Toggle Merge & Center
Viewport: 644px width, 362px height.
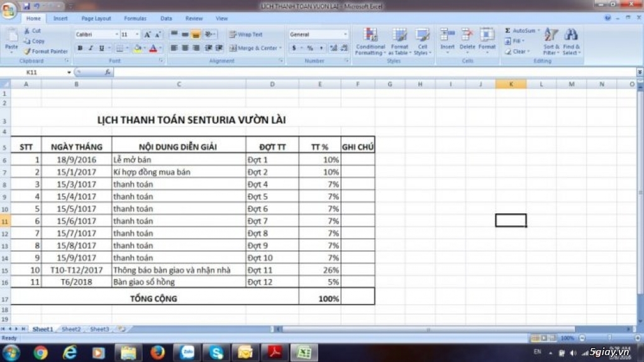point(253,48)
